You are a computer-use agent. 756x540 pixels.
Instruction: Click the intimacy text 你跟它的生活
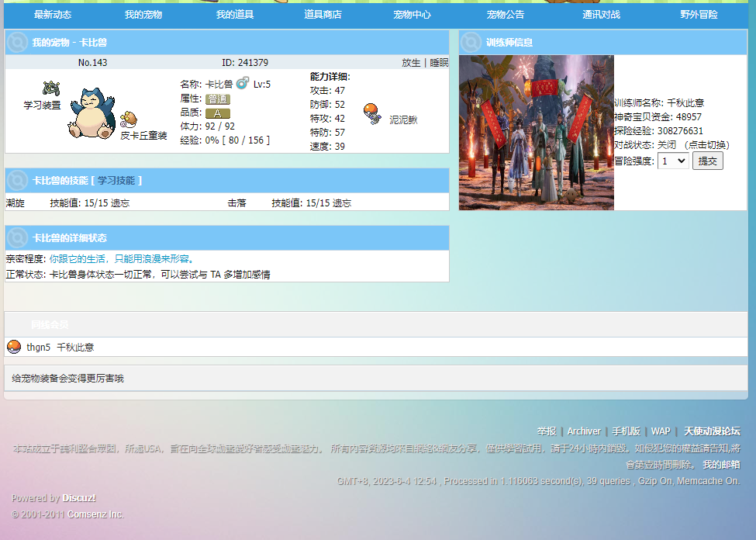122,259
